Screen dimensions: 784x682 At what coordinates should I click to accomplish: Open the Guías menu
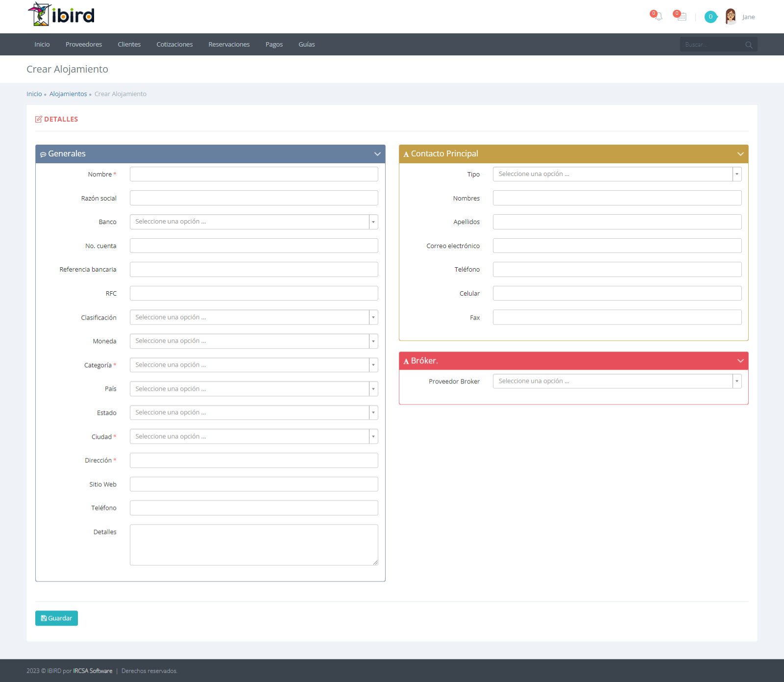point(307,44)
